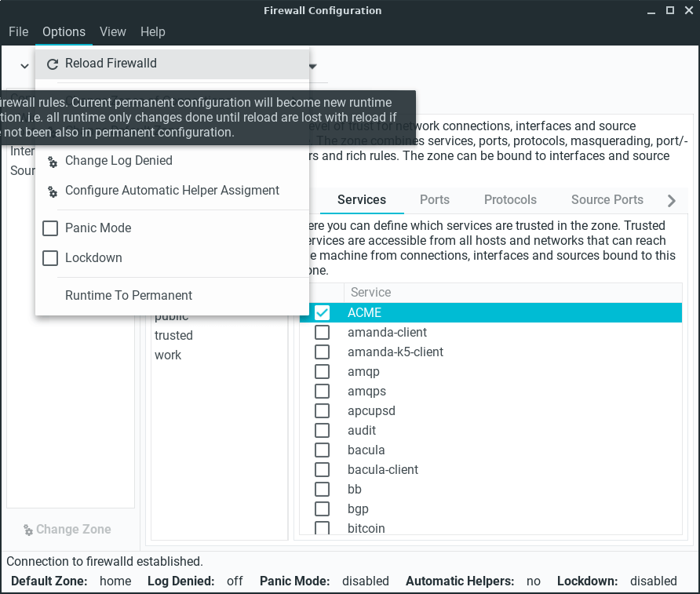The image size is (700, 594).
Task: Check the amanda-client service checkbox
Action: tap(322, 333)
